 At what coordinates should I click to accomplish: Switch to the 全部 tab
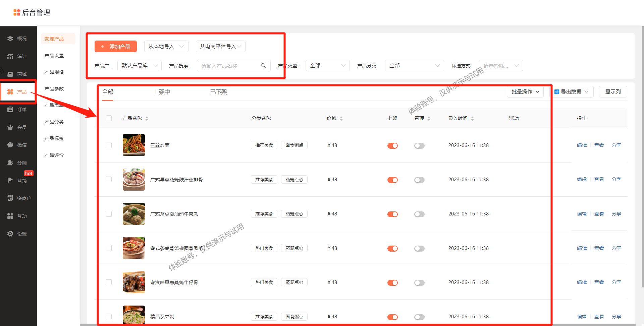108,92
